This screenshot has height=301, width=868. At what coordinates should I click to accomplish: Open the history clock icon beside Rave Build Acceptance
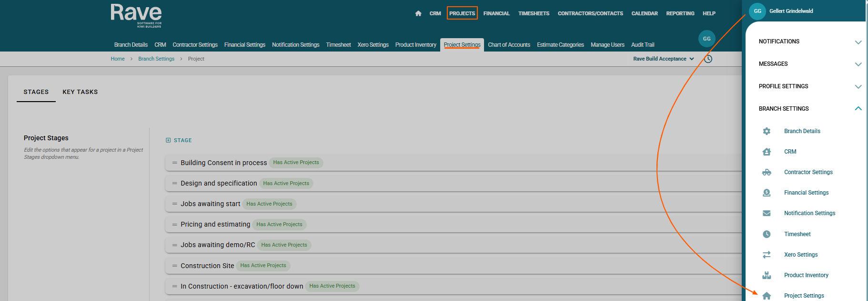pos(708,59)
